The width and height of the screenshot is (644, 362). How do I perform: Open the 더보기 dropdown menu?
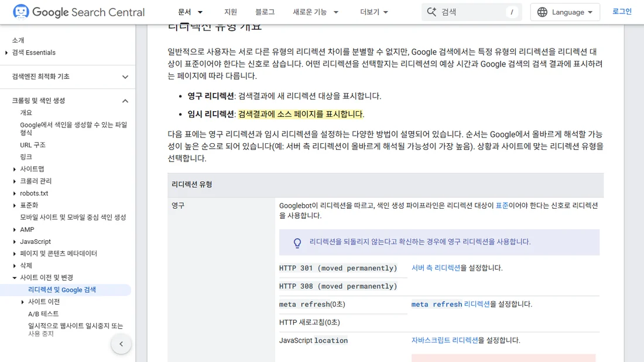(x=374, y=12)
